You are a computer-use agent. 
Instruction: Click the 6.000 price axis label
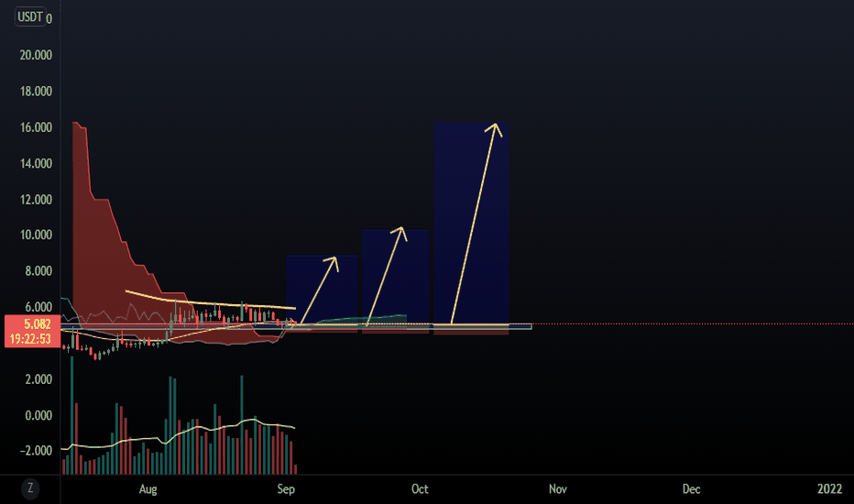click(x=38, y=307)
